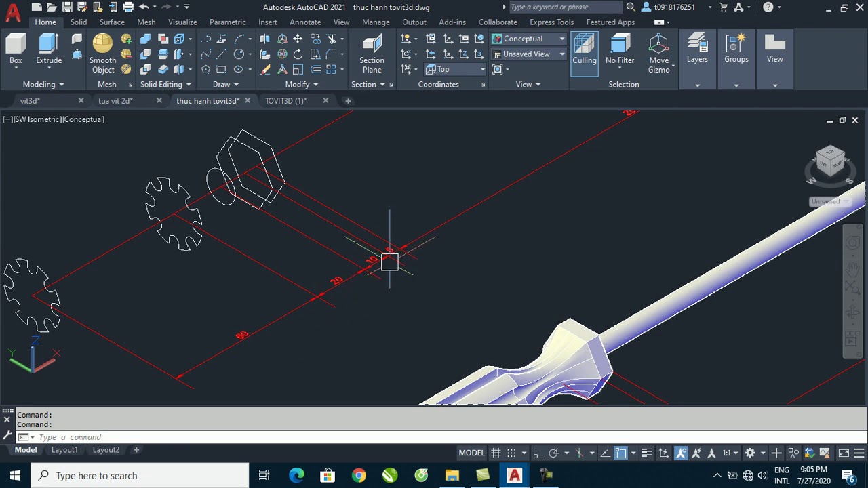This screenshot has width=868, height=488.
Task: Click the SW Isometric viewport label
Action: click(x=37, y=119)
